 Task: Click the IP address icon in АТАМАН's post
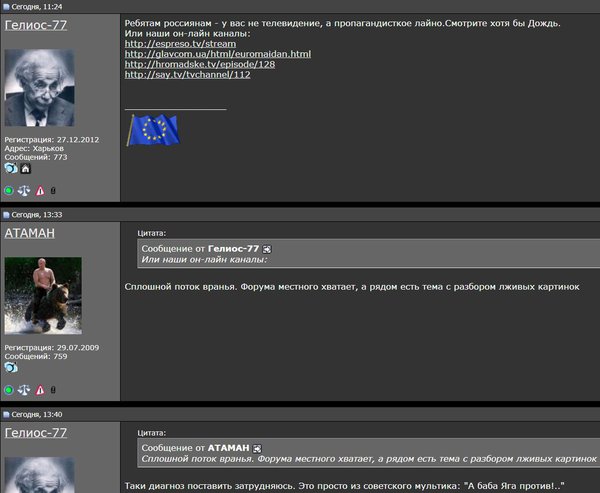53,390
